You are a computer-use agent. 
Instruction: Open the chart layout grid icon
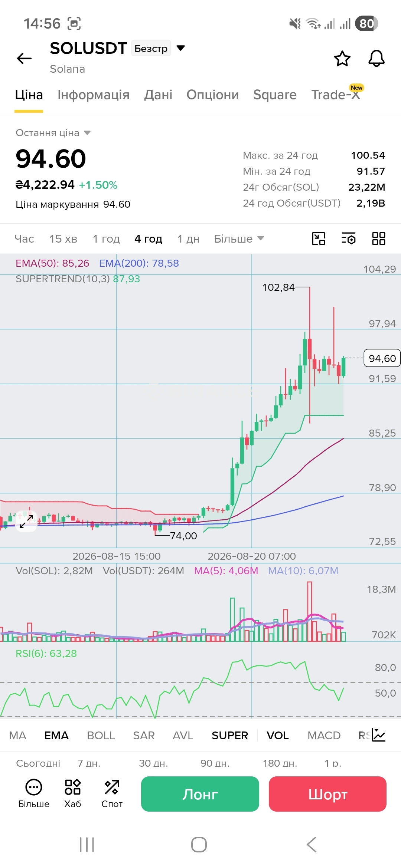pyautogui.click(x=379, y=239)
